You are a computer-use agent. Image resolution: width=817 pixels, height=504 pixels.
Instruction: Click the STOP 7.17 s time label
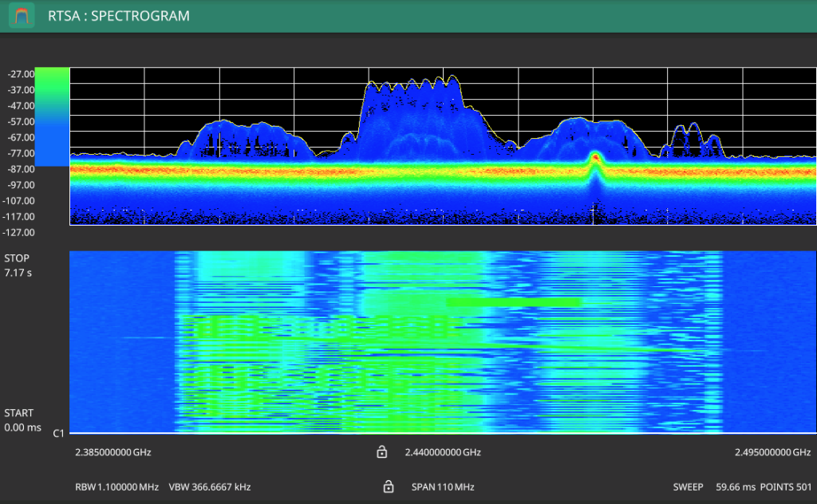18,266
